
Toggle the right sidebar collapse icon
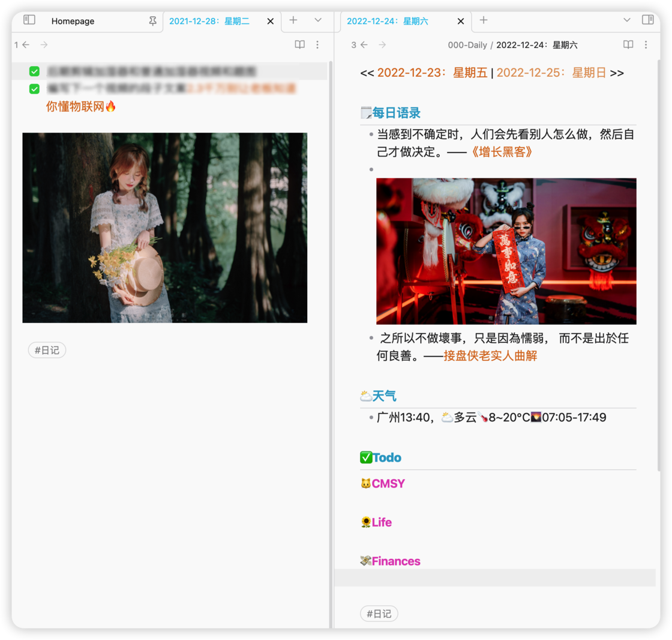coord(649,20)
